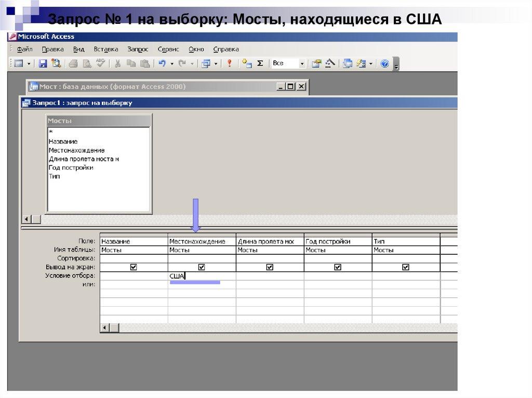This screenshot has width=532, height=398.
Task: Click the Database Window icon
Action: tap(348, 63)
